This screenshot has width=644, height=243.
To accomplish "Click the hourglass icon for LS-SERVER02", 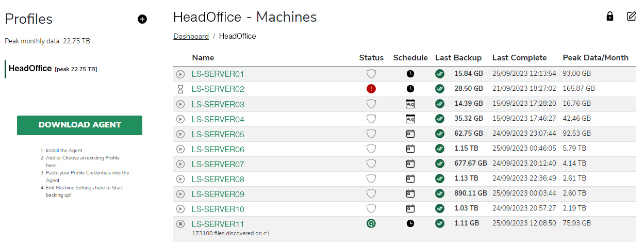I will click(180, 89).
